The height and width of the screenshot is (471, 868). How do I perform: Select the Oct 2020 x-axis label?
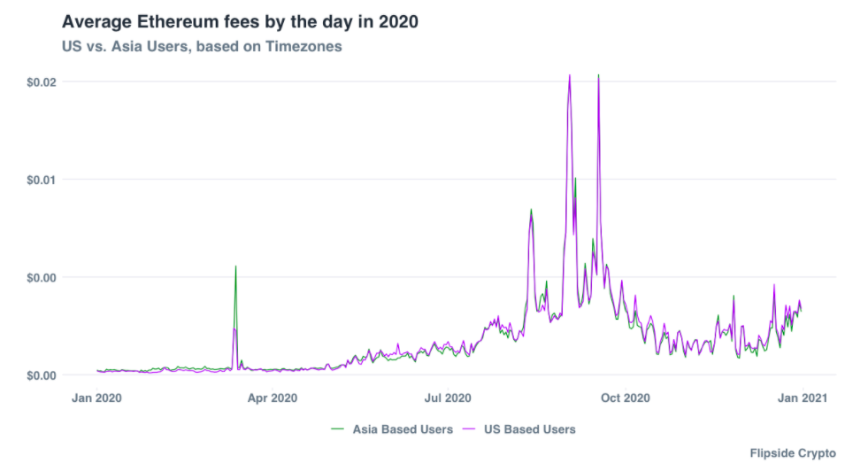click(x=626, y=398)
